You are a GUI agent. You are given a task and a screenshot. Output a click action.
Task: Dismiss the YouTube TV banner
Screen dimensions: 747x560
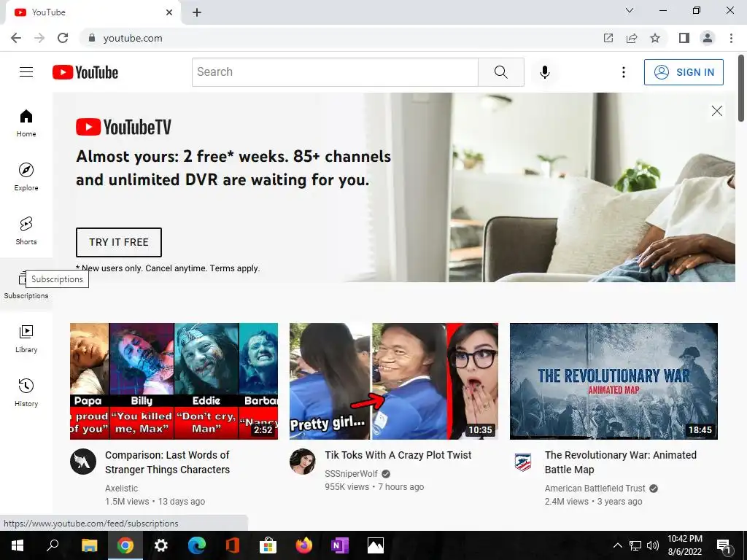(x=716, y=111)
